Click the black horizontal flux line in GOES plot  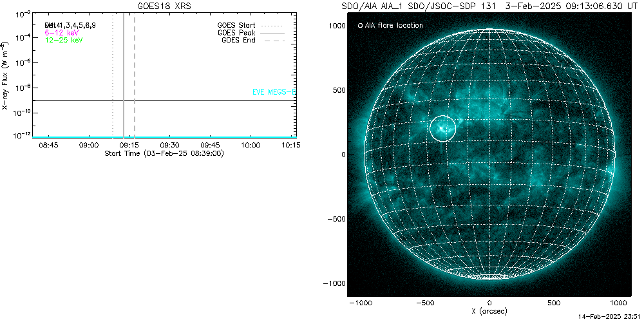(x=164, y=100)
